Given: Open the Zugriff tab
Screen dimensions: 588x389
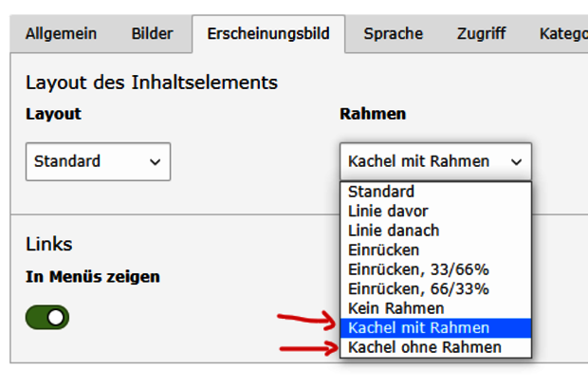Looking at the screenshot, I should (x=481, y=34).
